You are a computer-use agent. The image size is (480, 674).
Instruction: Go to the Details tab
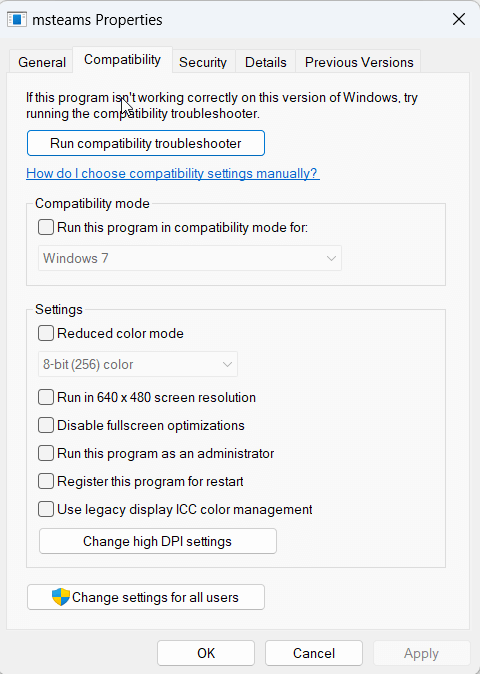[x=266, y=62]
